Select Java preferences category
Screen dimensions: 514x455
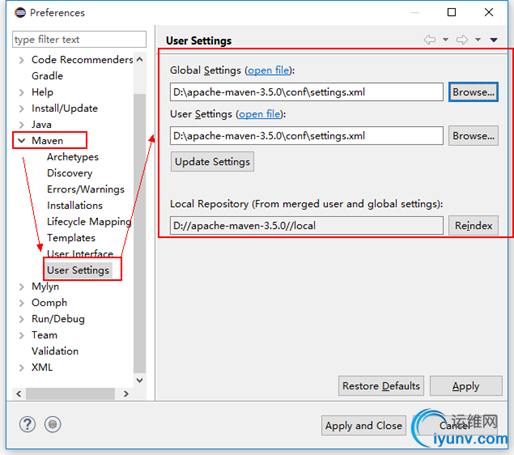(x=41, y=125)
